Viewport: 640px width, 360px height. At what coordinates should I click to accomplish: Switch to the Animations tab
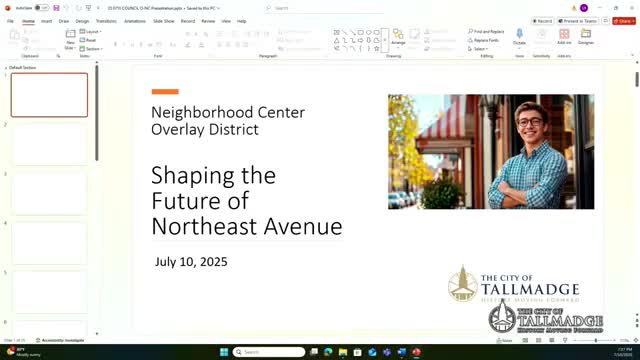pyautogui.click(x=135, y=21)
